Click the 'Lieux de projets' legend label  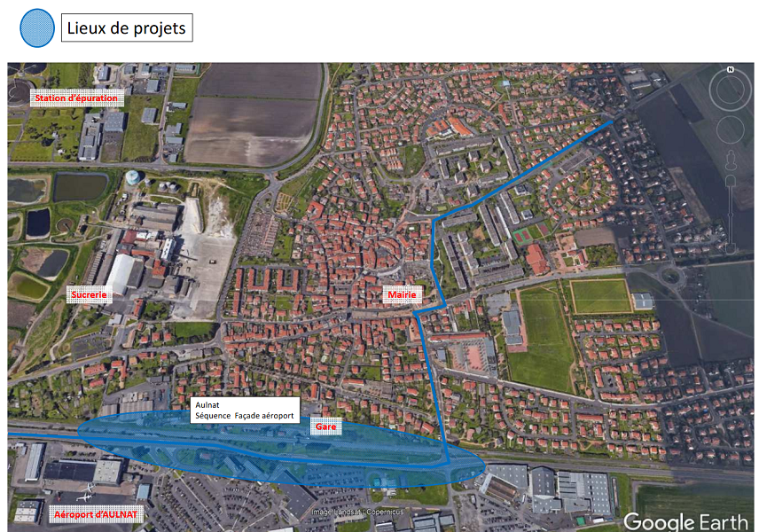[127, 27]
